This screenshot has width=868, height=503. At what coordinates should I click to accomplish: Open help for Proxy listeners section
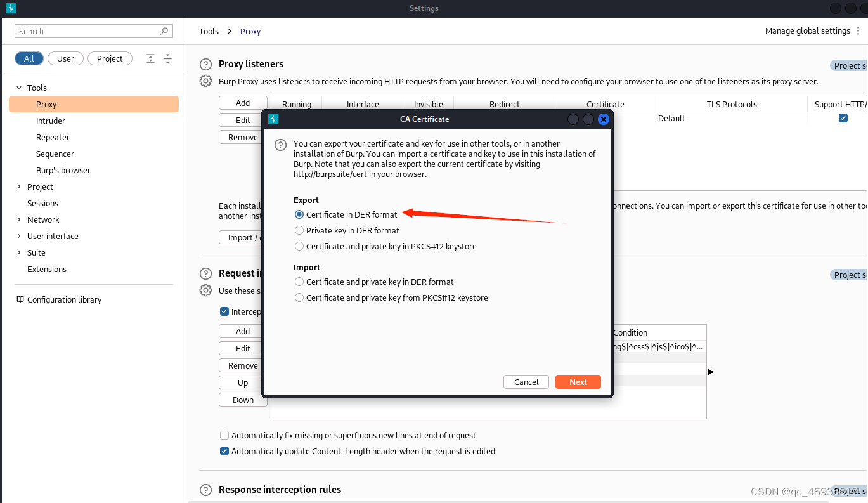pyautogui.click(x=205, y=64)
